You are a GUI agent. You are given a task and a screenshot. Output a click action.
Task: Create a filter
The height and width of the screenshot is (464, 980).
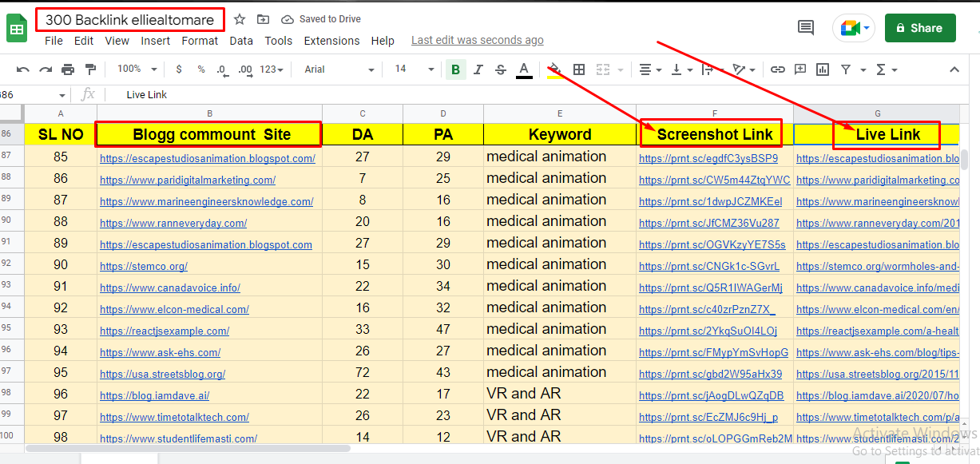847,69
